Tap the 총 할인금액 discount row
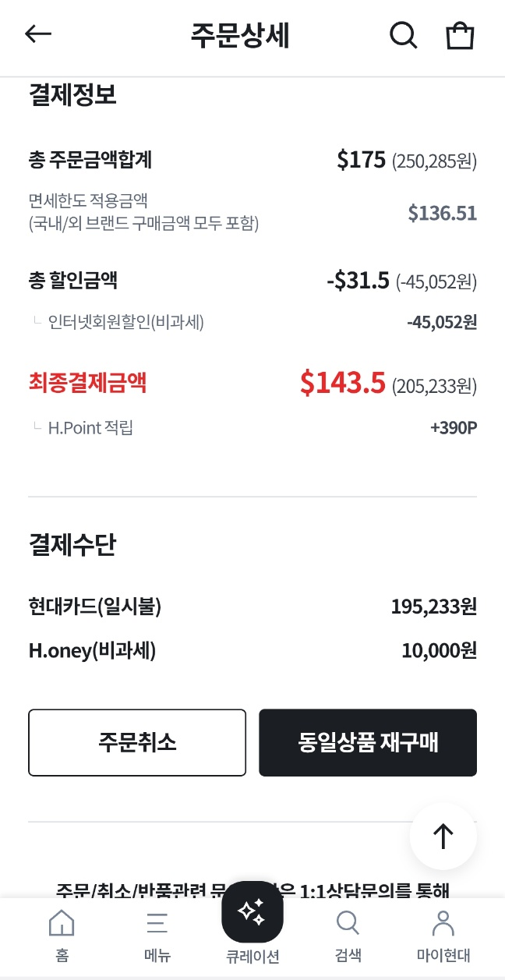Screen dimensions: 505x980 [x=252, y=281]
